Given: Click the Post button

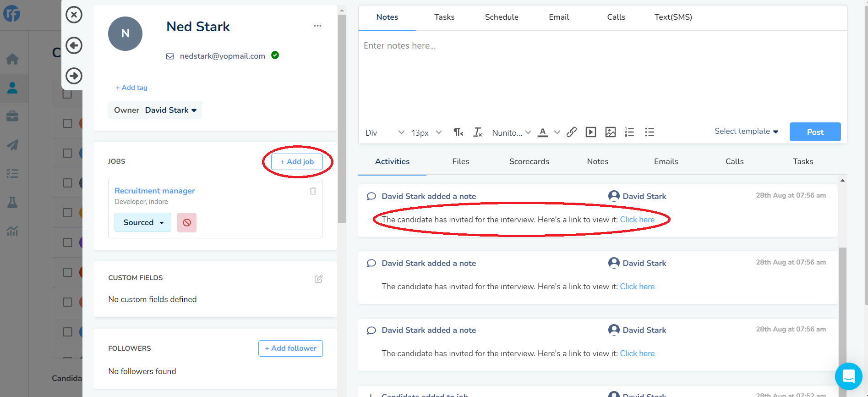Looking at the screenshot, I should click(815, 132).
